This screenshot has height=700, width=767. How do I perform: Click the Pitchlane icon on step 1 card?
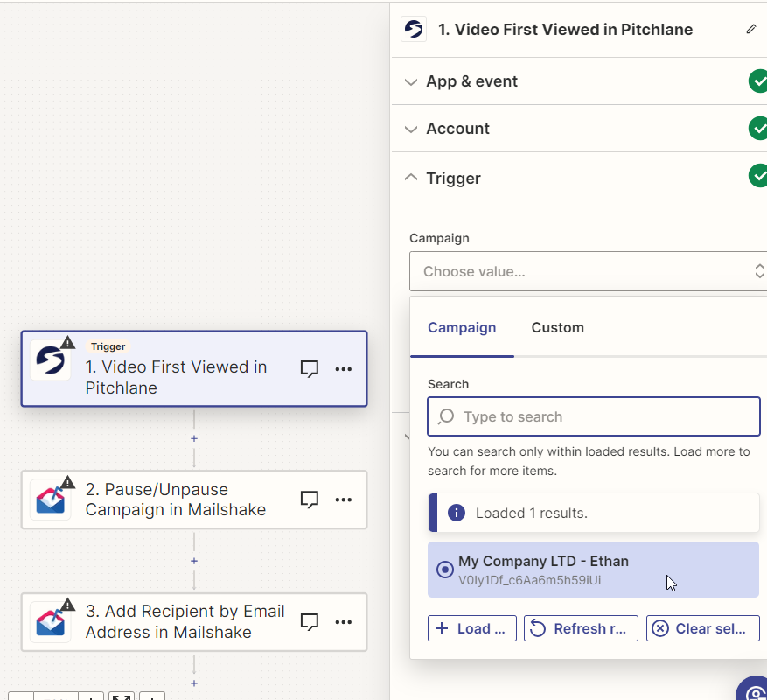click(50, 360)
